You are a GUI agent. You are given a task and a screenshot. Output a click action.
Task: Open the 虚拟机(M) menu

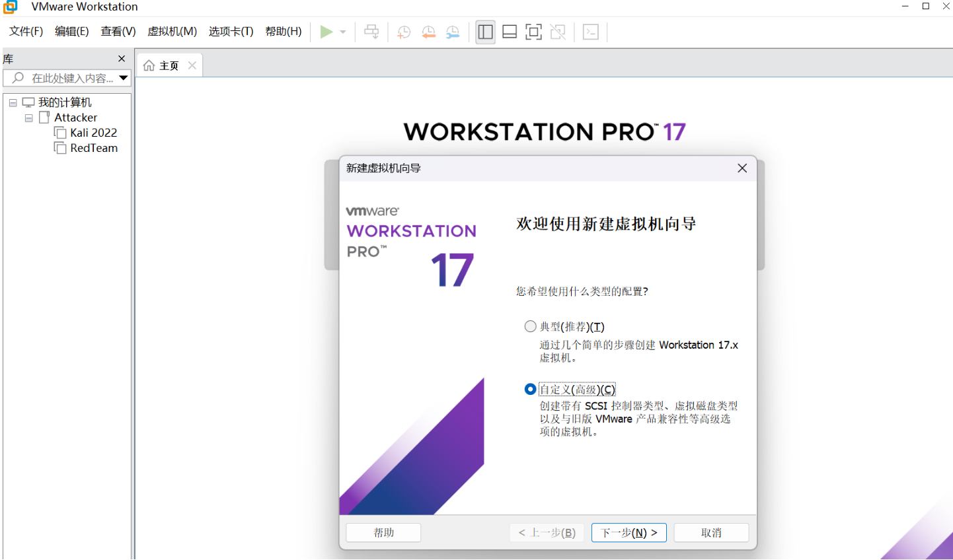(x=172, y=32)
